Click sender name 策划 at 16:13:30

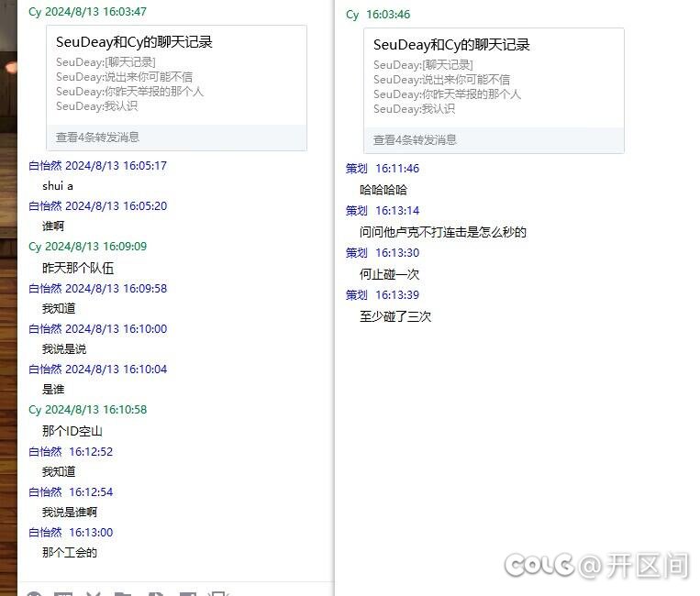(356, 253)
